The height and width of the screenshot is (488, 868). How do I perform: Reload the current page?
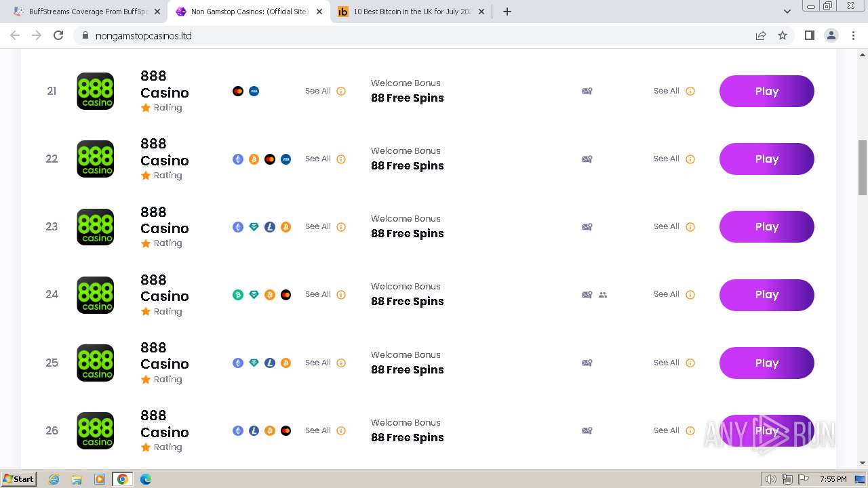tap(58, 35)
